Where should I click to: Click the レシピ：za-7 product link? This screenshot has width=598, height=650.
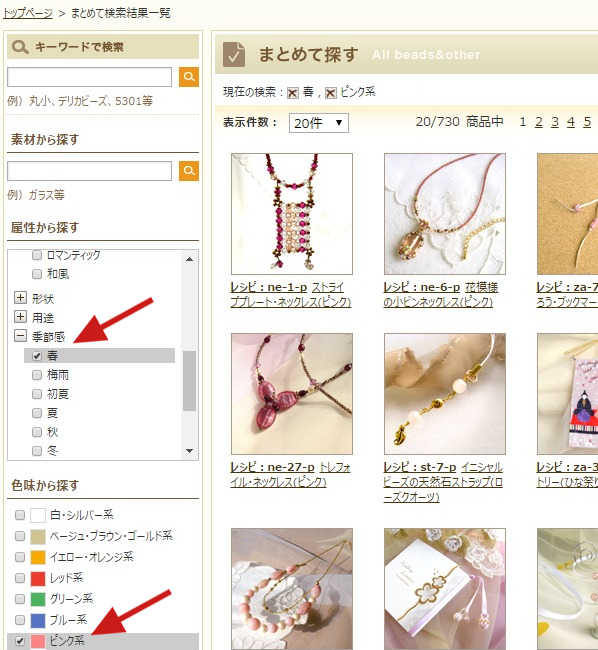[x=567, y=295]
